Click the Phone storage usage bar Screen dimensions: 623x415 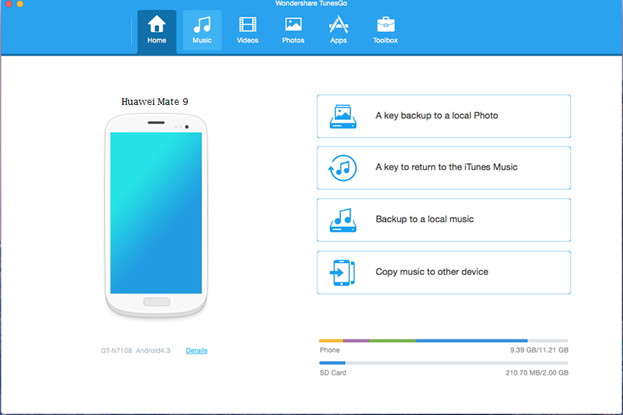[x=442, y=341]
